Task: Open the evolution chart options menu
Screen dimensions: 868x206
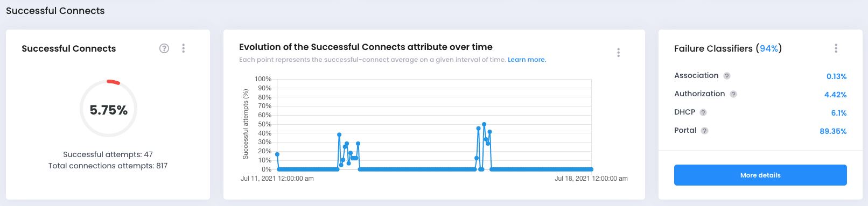Action: [618, 52]
